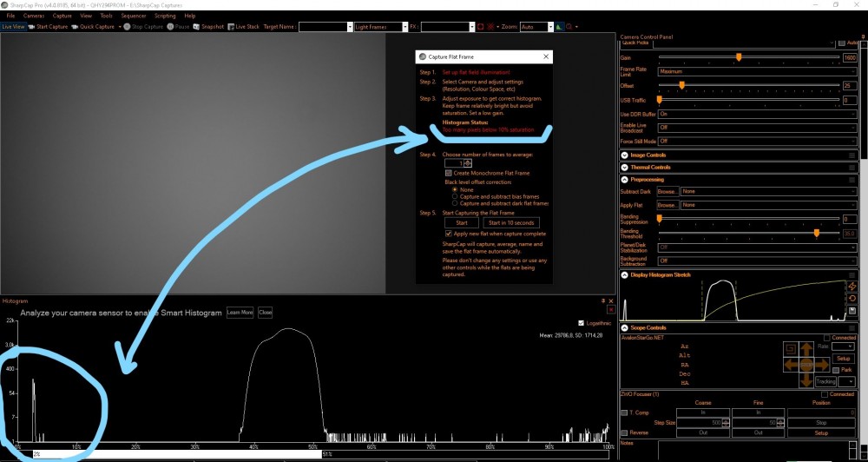The width and height of the screenshot is (868, 462).
Task: Open the Frame Rate Limit dropdown
Action: [757, 71]
